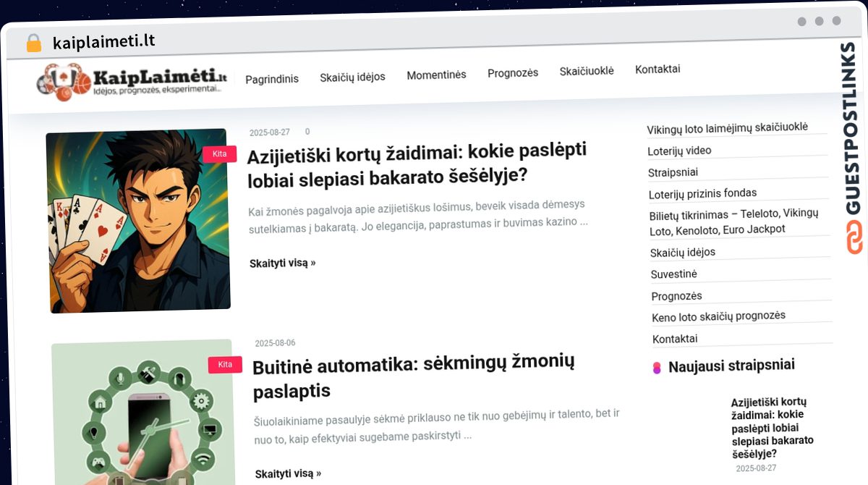Screen dimensions: 868x485
Task: Click the pink Kita tag on the automatika article
Action: point(225,364)
